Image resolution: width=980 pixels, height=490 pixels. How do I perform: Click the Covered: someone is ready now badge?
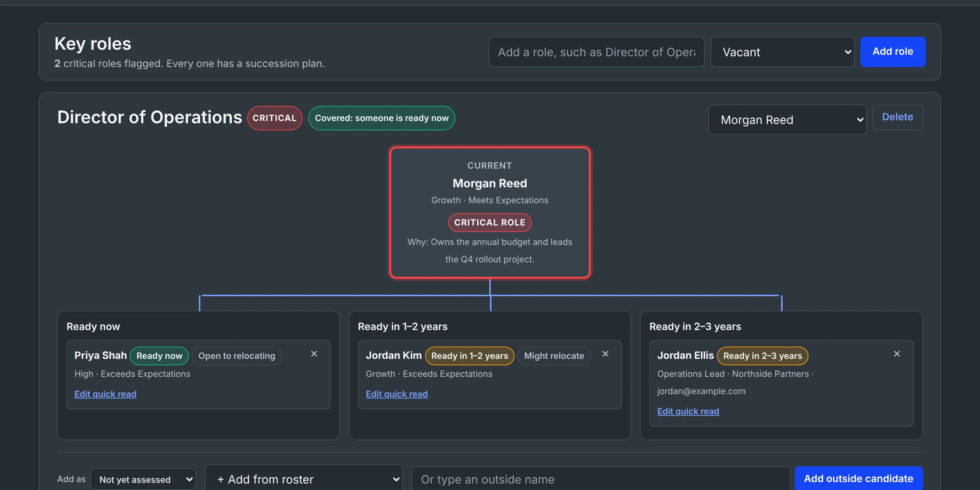[x=382, y=118]
